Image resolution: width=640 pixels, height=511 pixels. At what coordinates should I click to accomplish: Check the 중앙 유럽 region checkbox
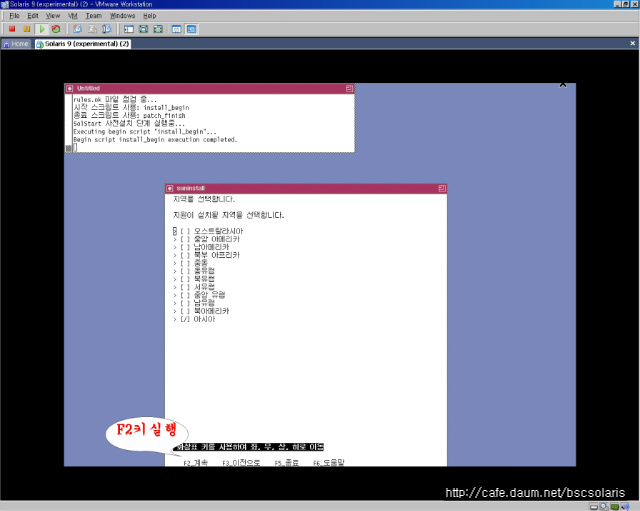pyautogui.click(x=185, y=295)
